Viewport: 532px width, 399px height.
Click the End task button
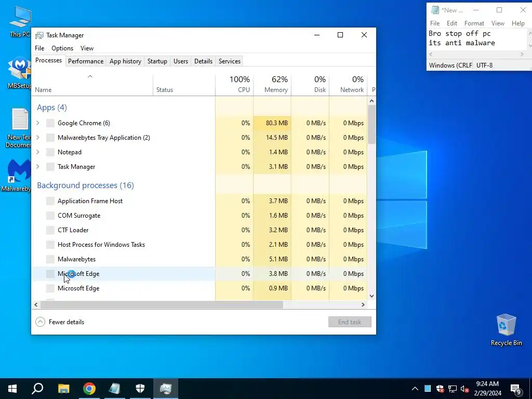(x=350, y=322)
